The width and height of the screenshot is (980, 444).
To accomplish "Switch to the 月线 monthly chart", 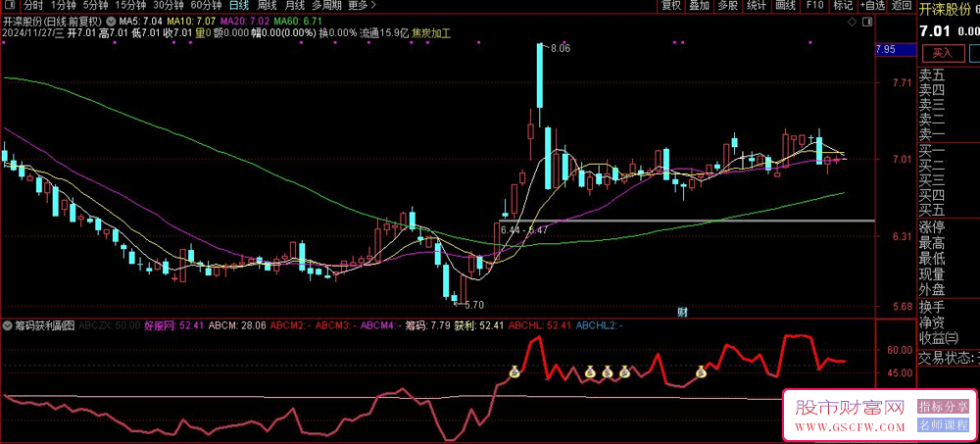I will click(x=294, y=6).
